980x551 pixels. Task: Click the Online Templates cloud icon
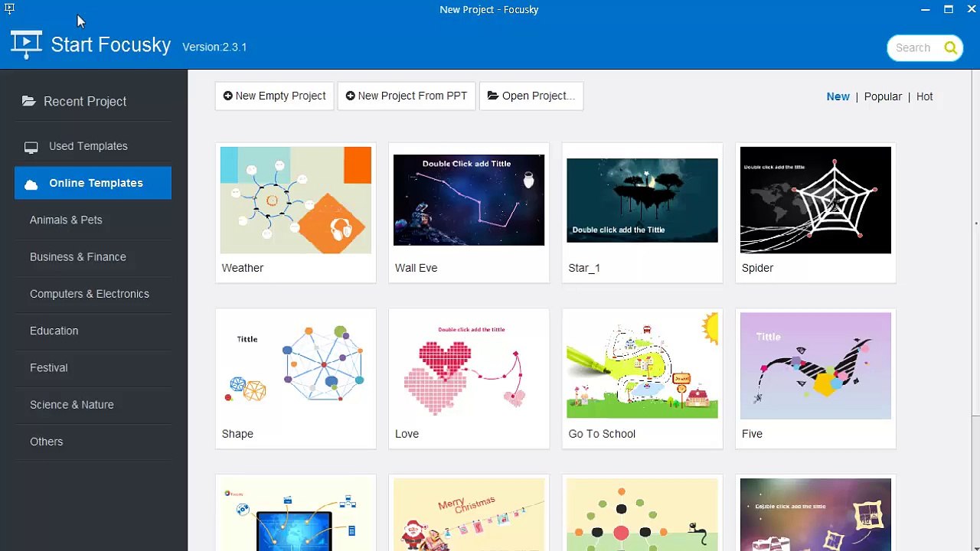pyautogui.click(x=31, y=184)
